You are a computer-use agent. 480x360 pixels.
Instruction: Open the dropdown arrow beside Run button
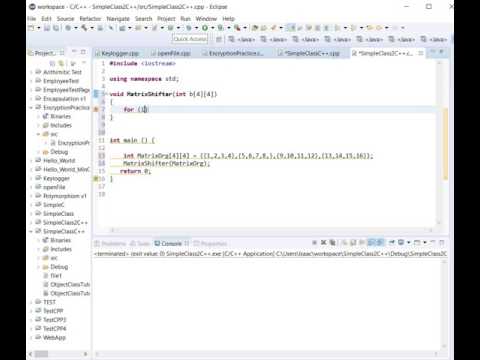[213, 28]
